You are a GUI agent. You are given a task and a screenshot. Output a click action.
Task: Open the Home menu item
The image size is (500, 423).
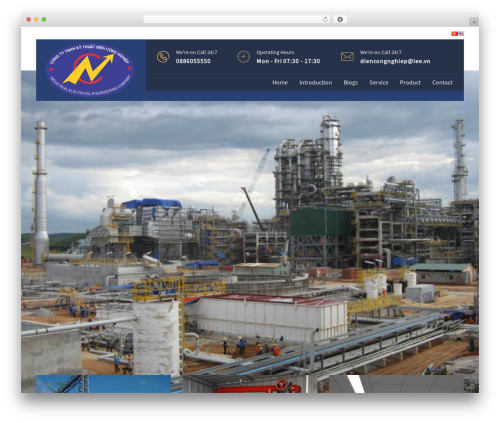coord(280,82)
